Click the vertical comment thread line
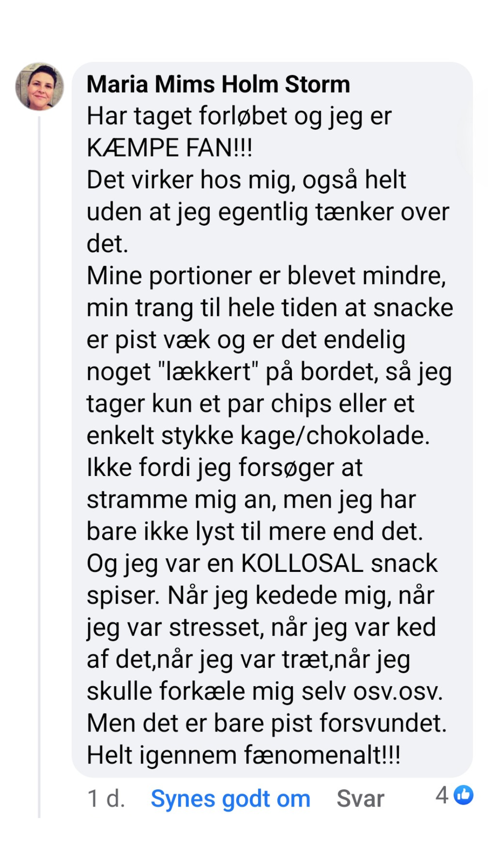The width and height of the screenshot is (488, 868). (x=39, y=452)
